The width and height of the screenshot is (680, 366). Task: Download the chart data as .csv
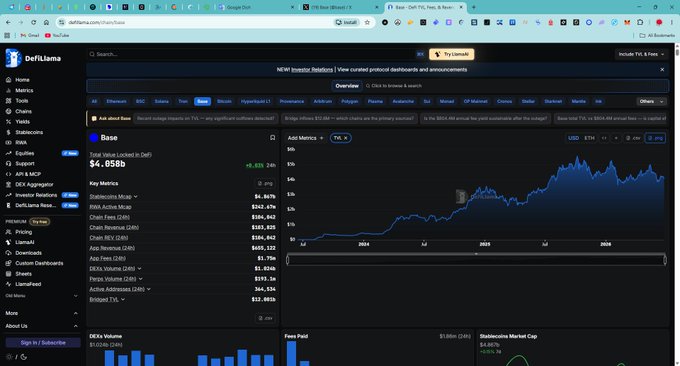[633, 138]
